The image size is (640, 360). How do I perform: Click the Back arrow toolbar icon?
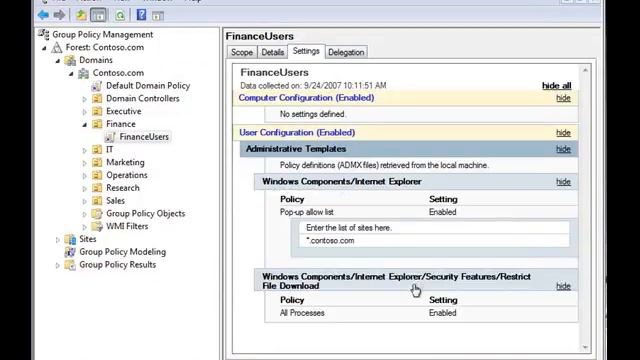(43, 15)
